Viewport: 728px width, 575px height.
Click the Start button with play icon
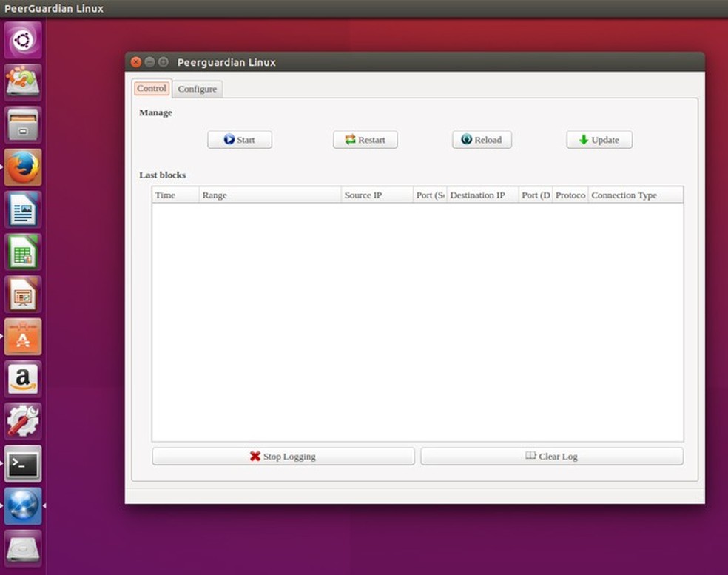tap(239, 140)
